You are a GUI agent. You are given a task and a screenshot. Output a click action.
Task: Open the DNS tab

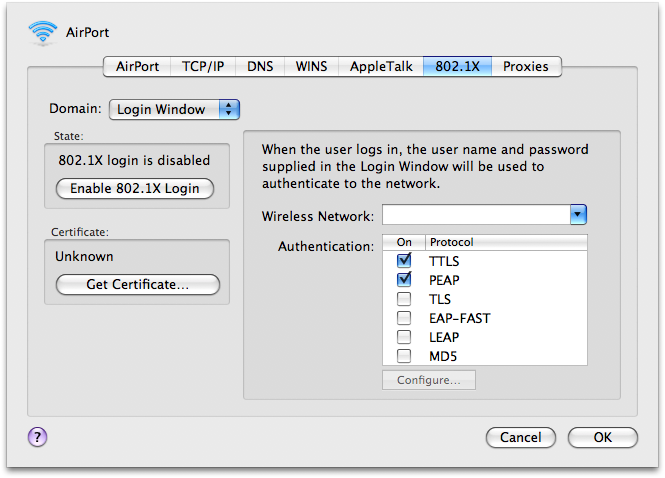(x=260, y=67)
